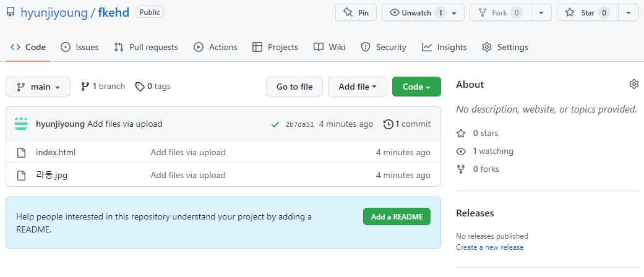Image resolution: width=644 pixels, height=277 pixels.
Task: Open the Pull requests tab
Action: [146, 47]
